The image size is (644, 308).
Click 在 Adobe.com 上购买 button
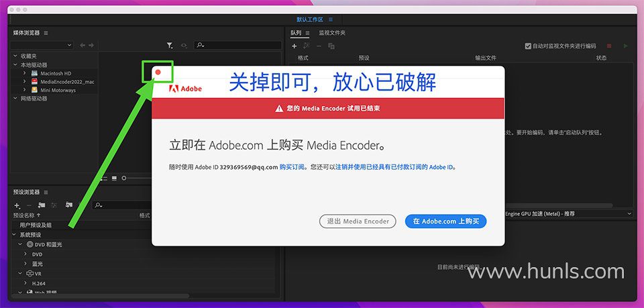pyautogui.click(x=445, y=221)
